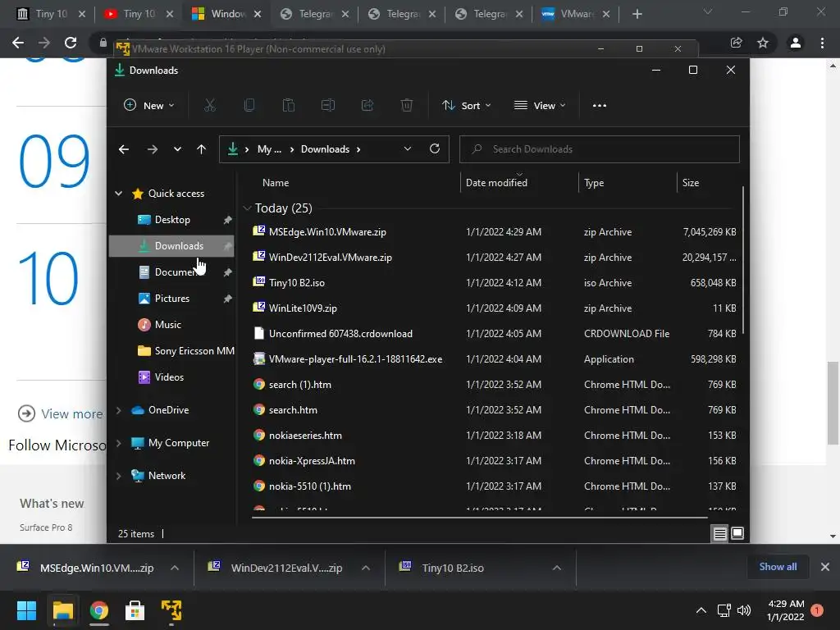Sort by Date modified column header

(x=496, y=183)
